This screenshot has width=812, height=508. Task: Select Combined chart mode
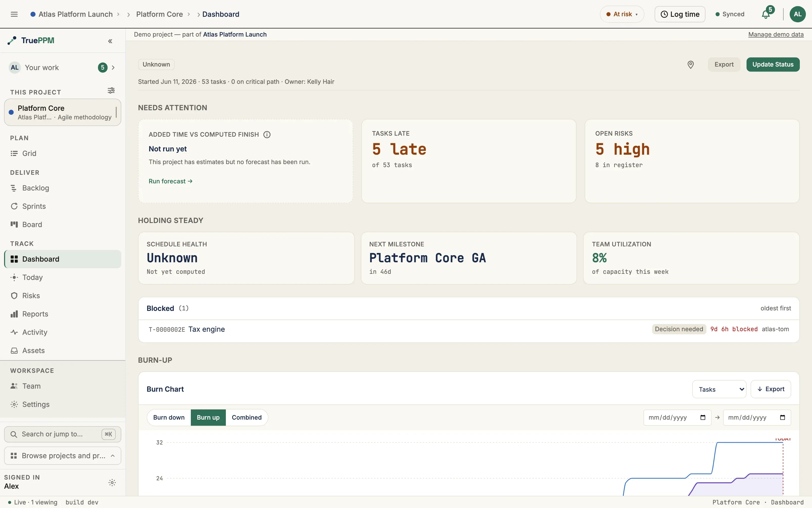[x=247, y=417]
